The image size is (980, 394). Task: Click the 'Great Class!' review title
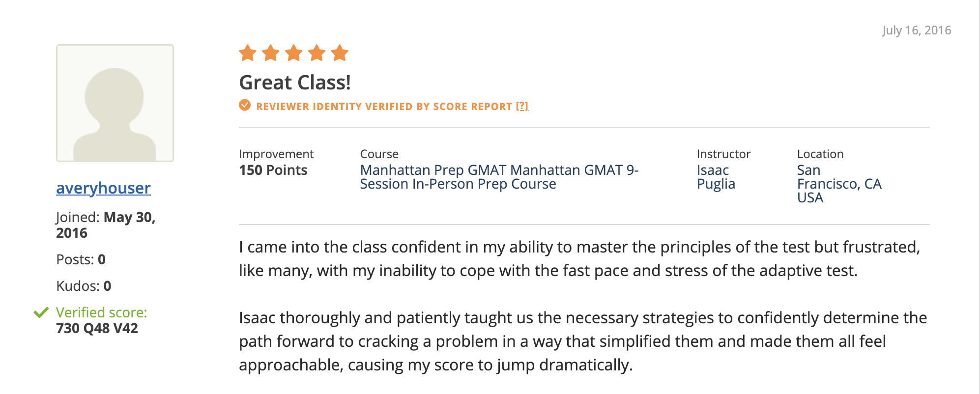tap(295, 83)
